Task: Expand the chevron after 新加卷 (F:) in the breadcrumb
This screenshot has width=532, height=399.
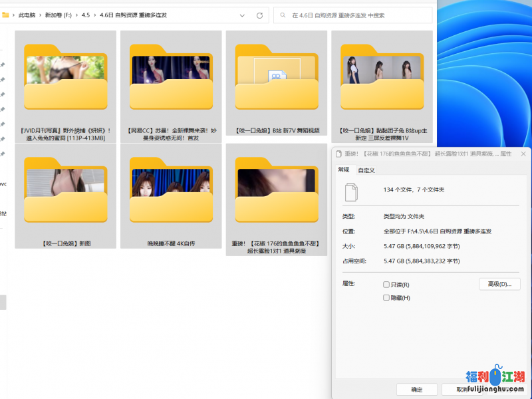Action: (x=76, y=15)
